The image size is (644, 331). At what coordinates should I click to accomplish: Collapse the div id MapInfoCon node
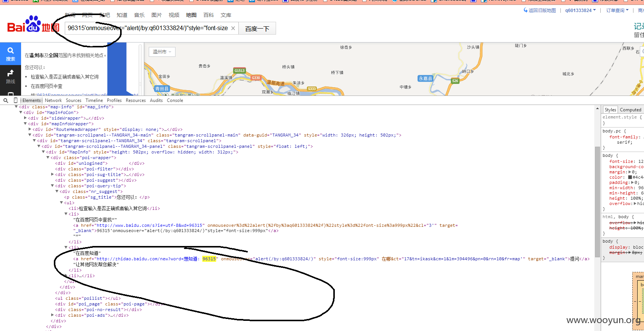click(x=21, y=112)
